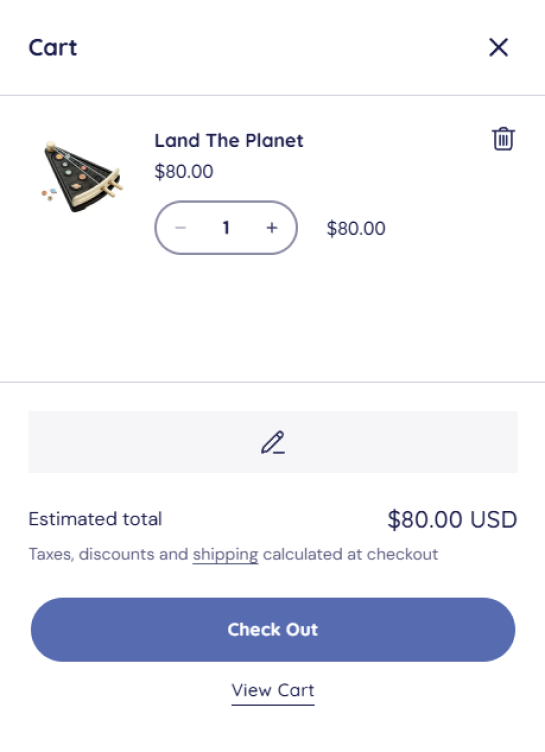Image resolution: width=545 pixels, height=752 pixels.
Task: Click the word Taxes in the notice line
Action: (x=51, y=554)
